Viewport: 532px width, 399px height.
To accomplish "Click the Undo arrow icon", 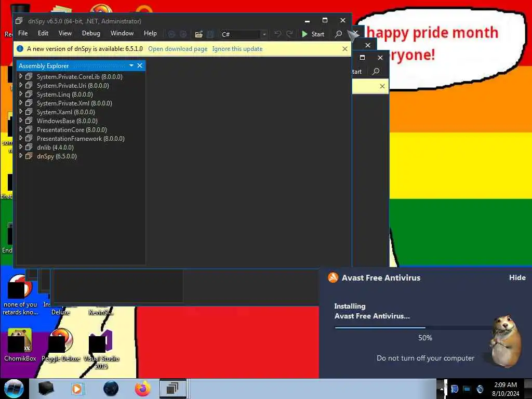I will click(277, 34).
